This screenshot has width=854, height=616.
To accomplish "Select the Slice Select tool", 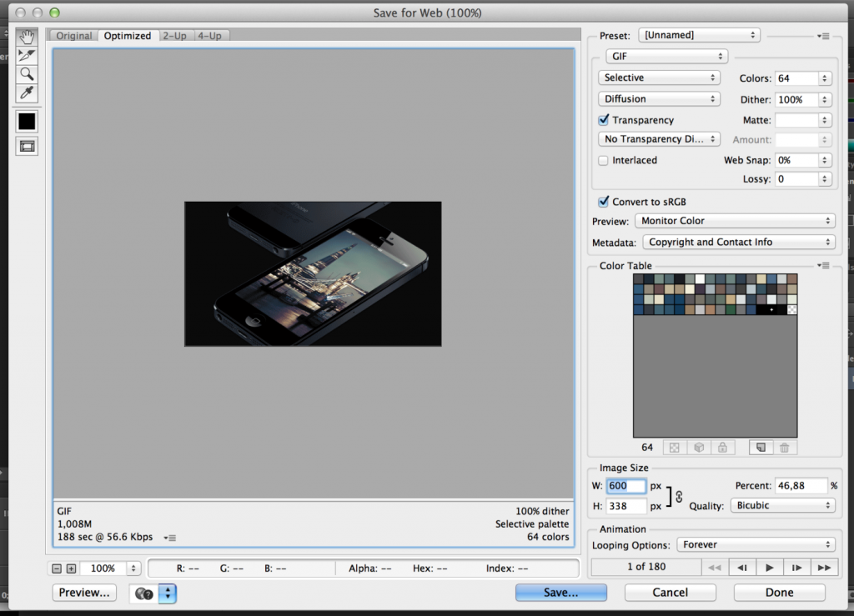I will (x=27, y=55).
